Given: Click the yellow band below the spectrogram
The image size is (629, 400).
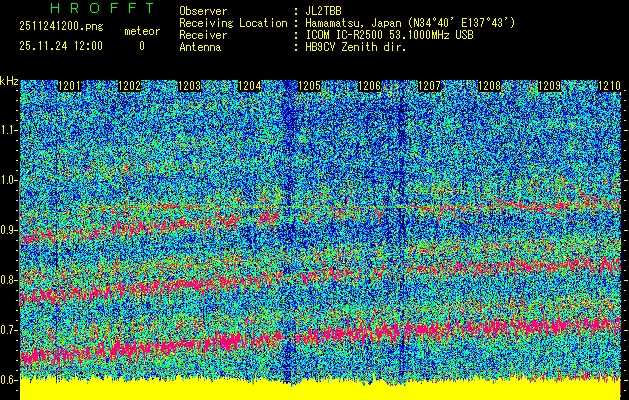Looking at the screenshot, I should click(320, 391).
